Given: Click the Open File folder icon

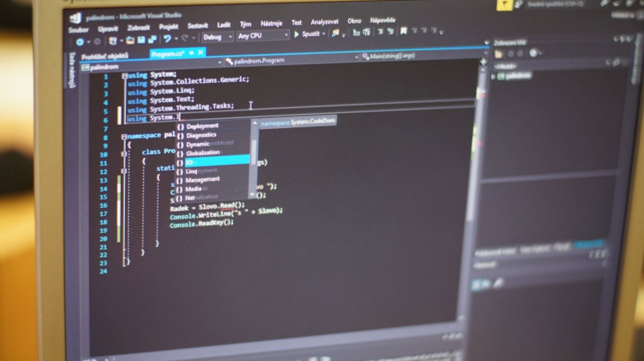Looking at the screenshot, I should pyautogui.click(x=130, y=40).
